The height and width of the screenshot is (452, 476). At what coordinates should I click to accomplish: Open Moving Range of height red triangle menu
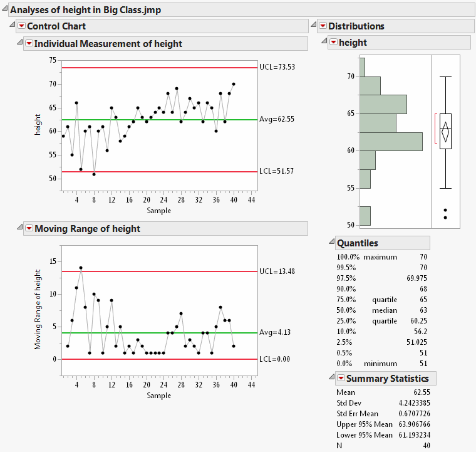[x=29, y=229]
